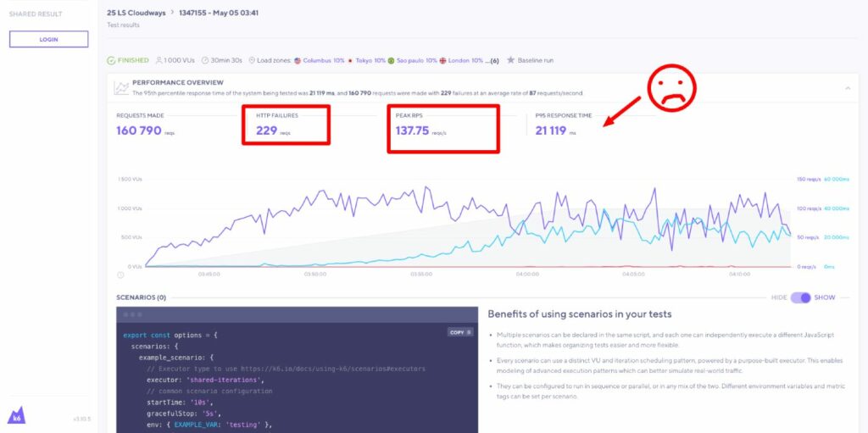
Task: Click the Performance Overview chart icon
Action: (121, 87)
